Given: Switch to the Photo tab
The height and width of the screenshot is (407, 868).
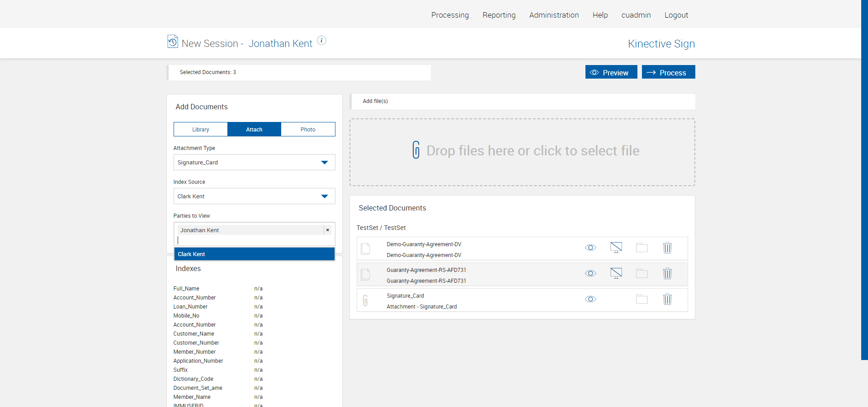Looking at the screenshot, I should tap(308, 129).
